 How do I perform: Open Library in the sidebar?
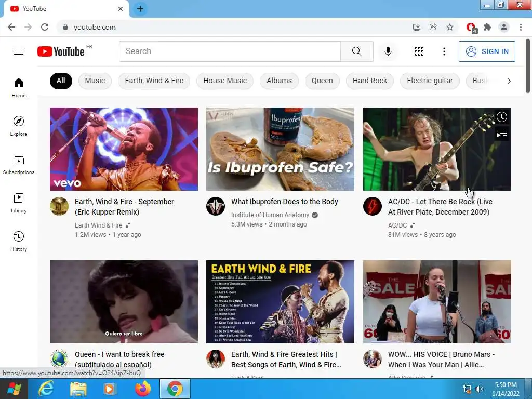pos(19,203)
